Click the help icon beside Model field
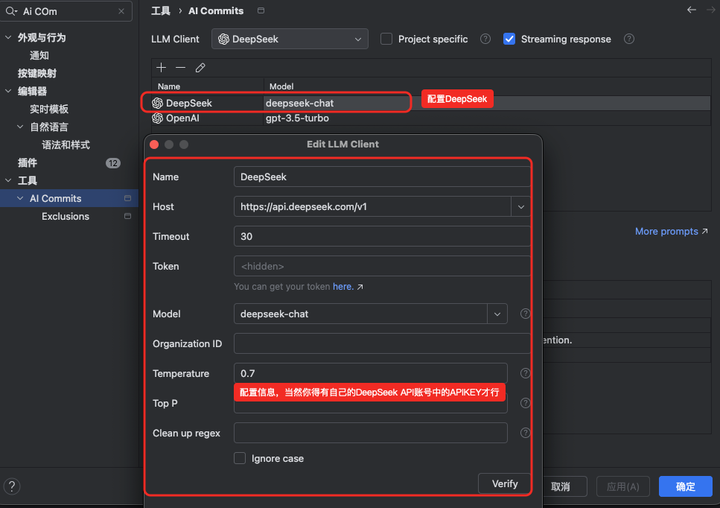Viewport: 720px width, 508px height. click(525, 314)
